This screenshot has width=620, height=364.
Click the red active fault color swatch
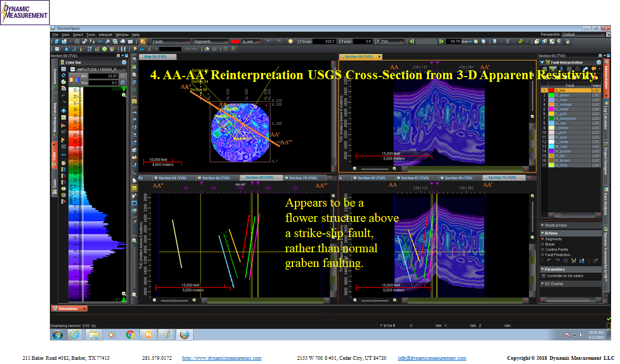click(x=235, y=41)
